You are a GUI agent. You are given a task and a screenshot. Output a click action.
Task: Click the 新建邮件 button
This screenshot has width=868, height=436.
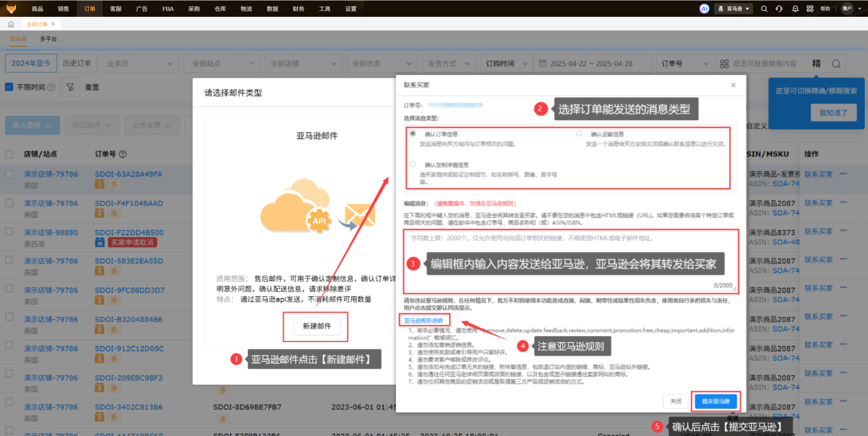tap(317, 326)
